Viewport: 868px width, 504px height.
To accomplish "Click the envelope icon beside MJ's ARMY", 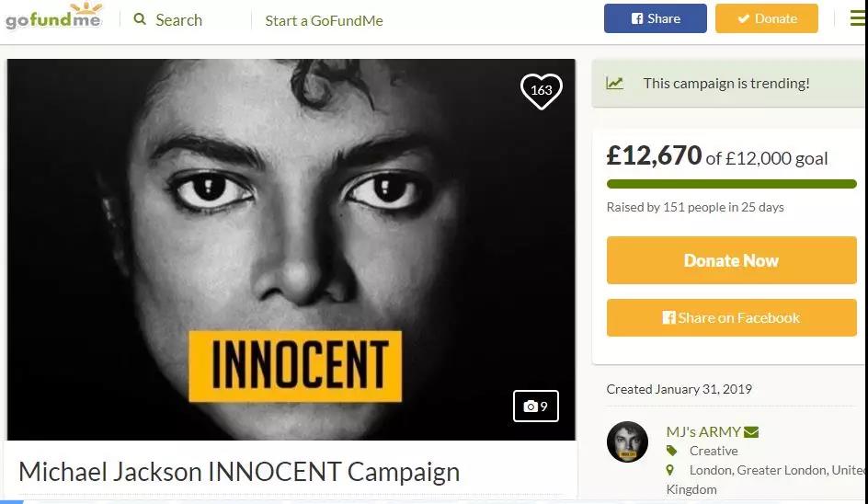I will (x=751, y=432).
